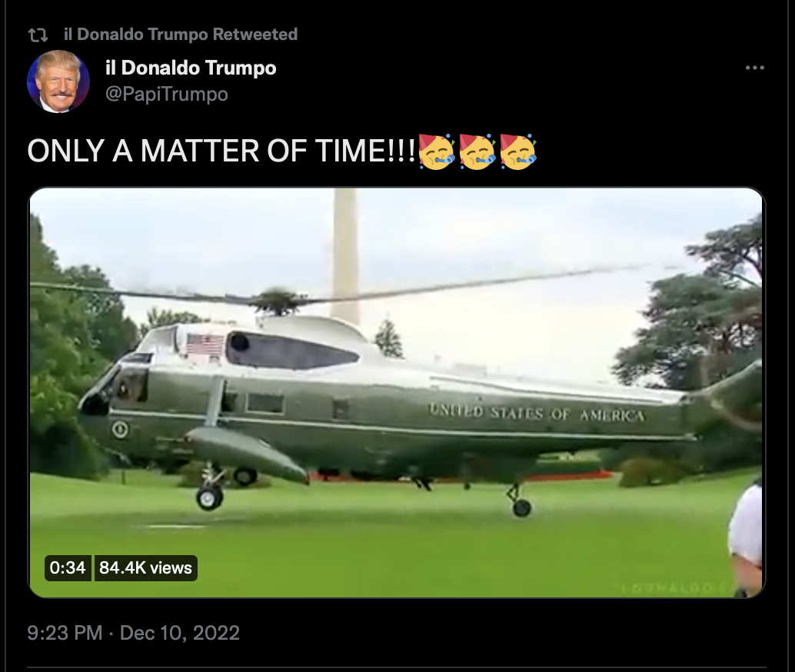Click the retweet icon above the tweet
This screenshot has width=795, height=672.
pyautogui.click(x=38, y=35)
